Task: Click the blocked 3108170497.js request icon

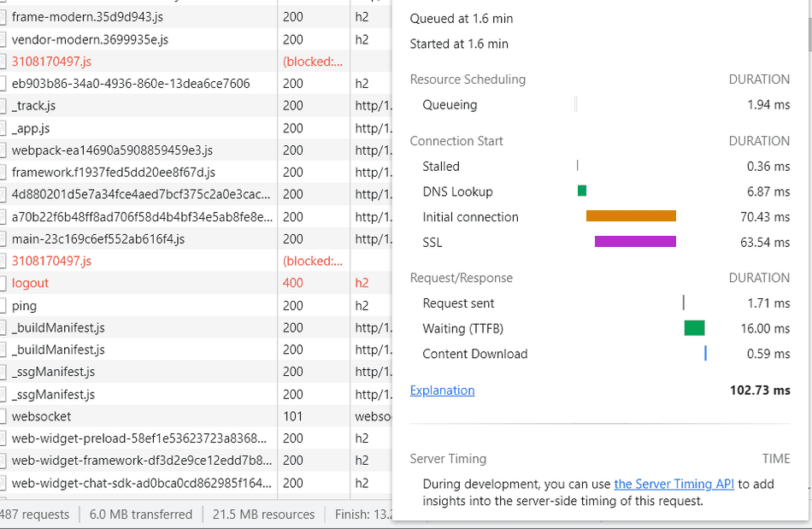Action: (x=5, y=61)
